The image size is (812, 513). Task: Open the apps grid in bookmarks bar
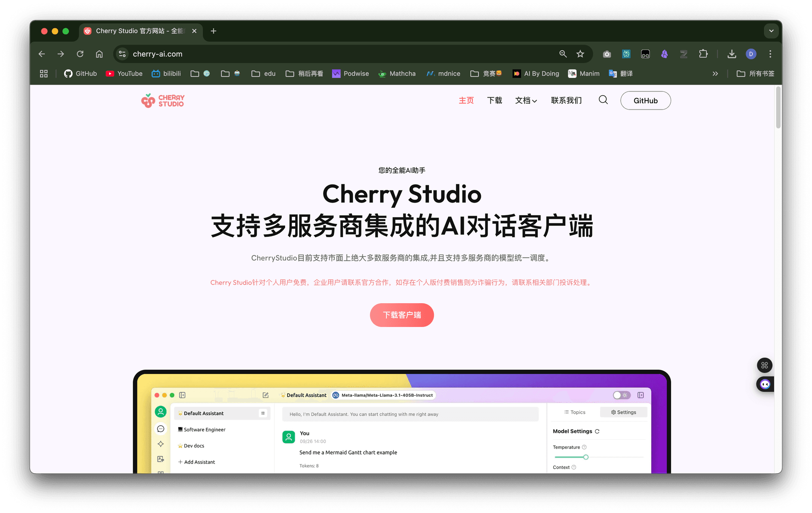tap(44, 74)
